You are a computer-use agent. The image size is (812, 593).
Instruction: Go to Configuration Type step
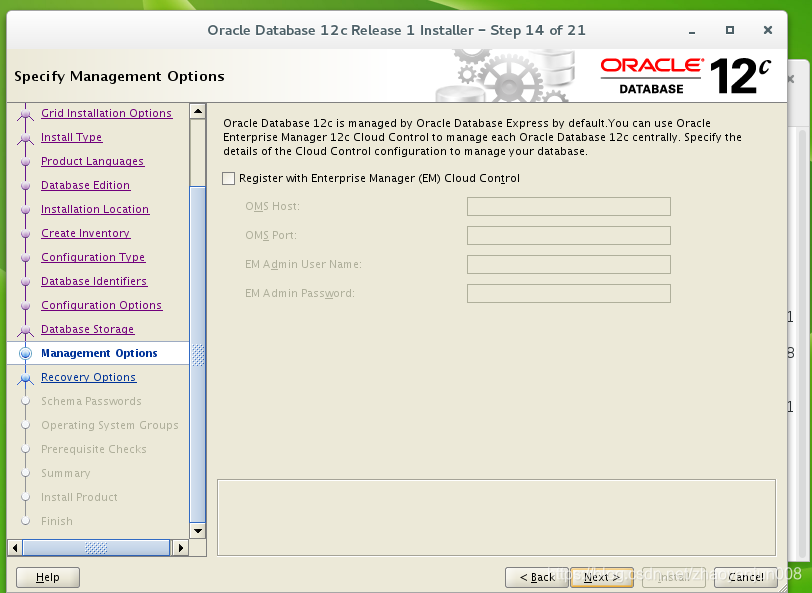(93, 257)
